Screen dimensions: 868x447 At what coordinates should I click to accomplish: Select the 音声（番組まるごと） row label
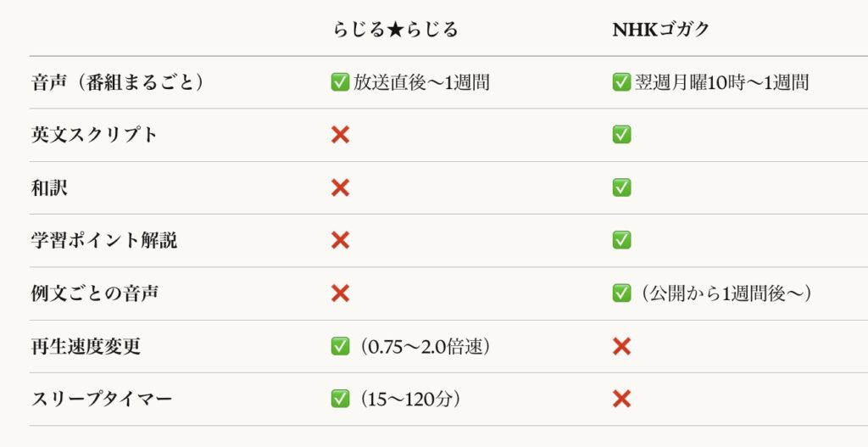118,82
